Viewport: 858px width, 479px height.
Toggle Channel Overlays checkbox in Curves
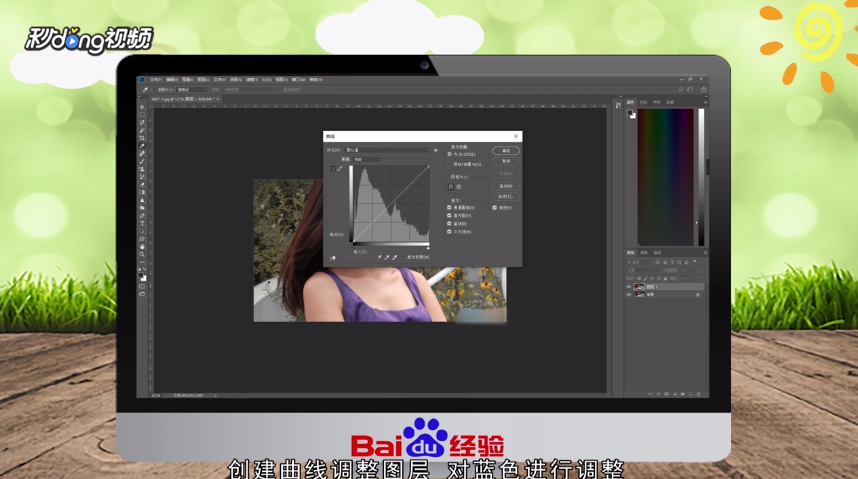[449, 207]
